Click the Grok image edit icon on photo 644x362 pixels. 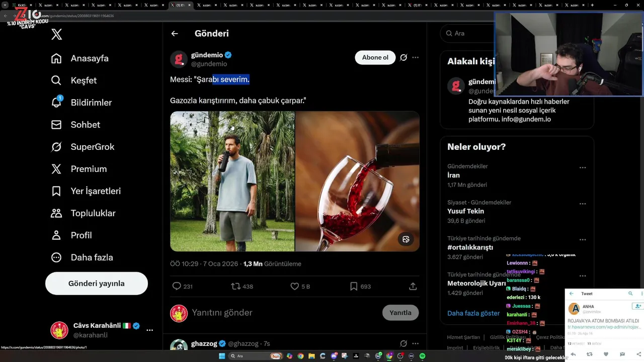(x=406, y=239)
